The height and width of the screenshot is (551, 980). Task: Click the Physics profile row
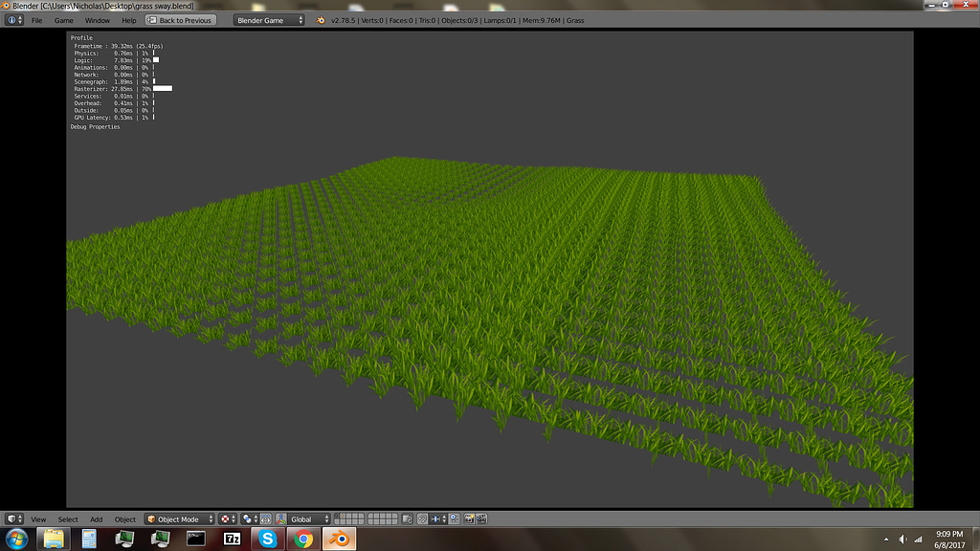114,54
